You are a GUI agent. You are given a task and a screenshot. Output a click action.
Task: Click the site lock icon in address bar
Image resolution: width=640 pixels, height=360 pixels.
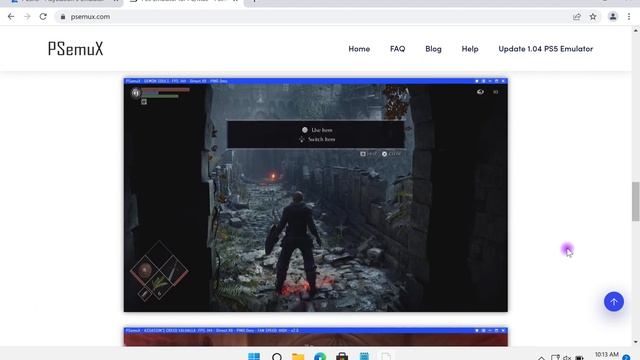[x=62, y=17]
